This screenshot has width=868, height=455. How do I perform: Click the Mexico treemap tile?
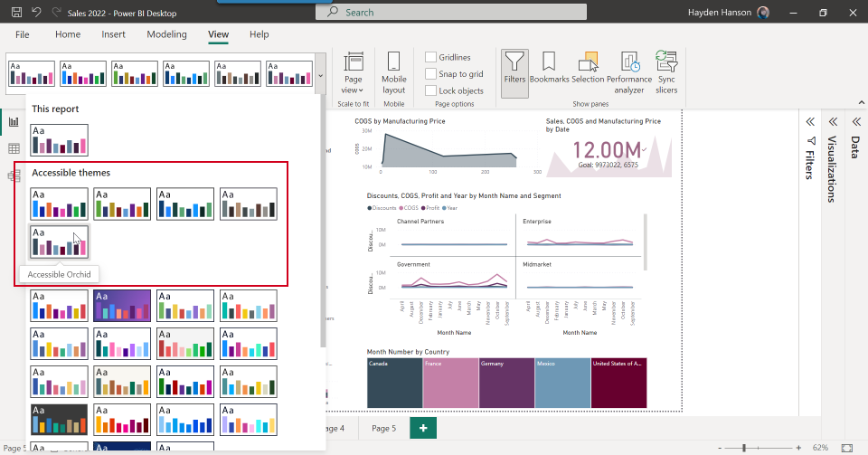click(x=563, y=383)
